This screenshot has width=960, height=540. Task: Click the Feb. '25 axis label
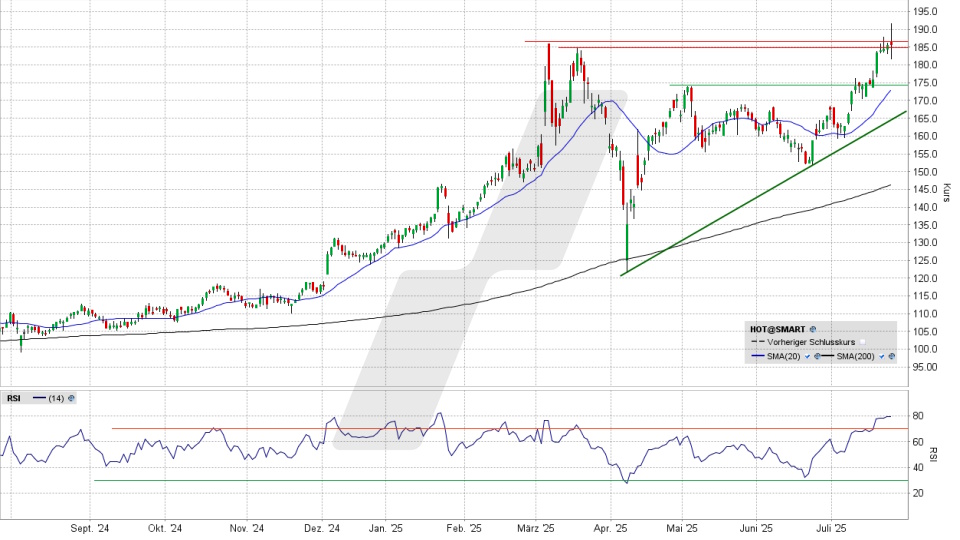click(x=464, y=529)
